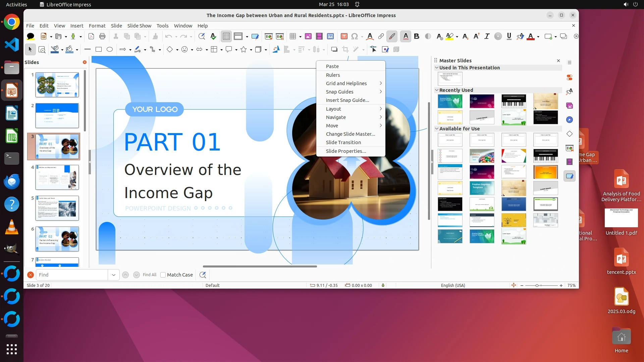Collapse the Available for Use section
Screen dimensions: 644x362
point(437,128)
